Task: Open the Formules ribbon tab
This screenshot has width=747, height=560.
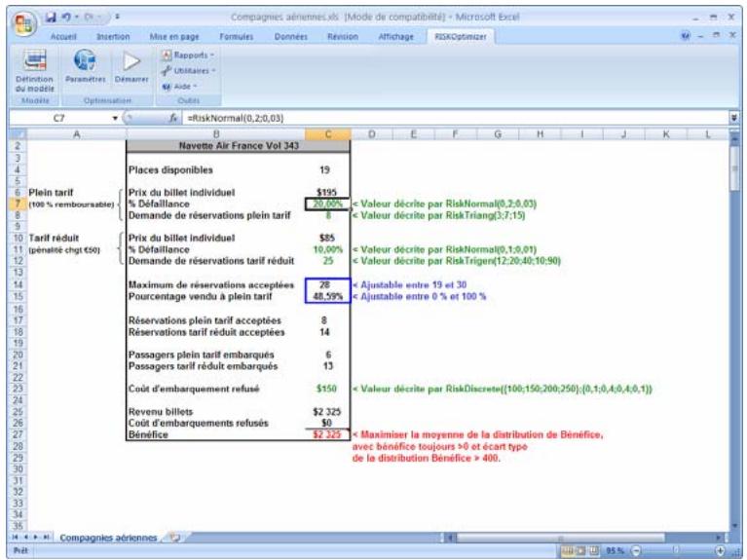Action: click(237, 37)
